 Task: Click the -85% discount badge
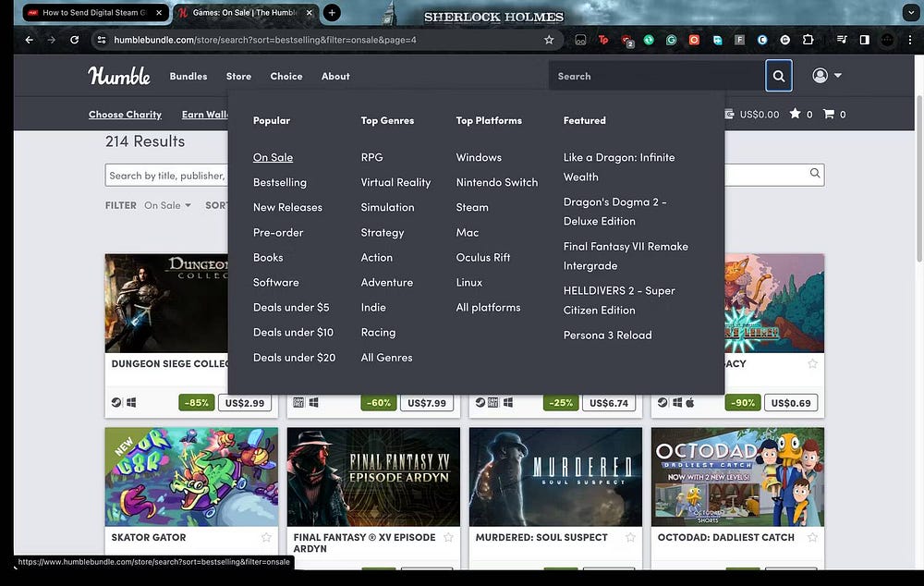tap(197, 402)
